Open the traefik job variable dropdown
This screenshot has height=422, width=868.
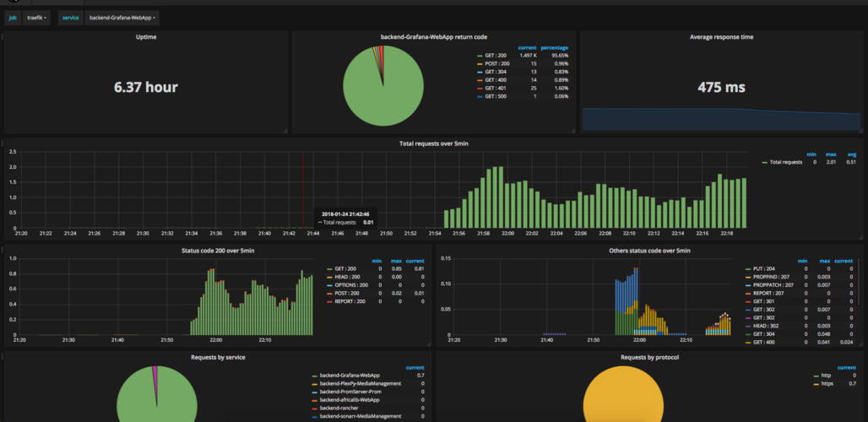[38, 18]
